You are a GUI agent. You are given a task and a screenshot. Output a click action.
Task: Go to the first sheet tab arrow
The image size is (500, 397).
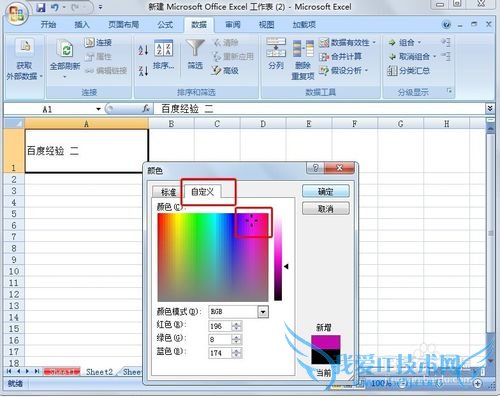click(9, 371)
